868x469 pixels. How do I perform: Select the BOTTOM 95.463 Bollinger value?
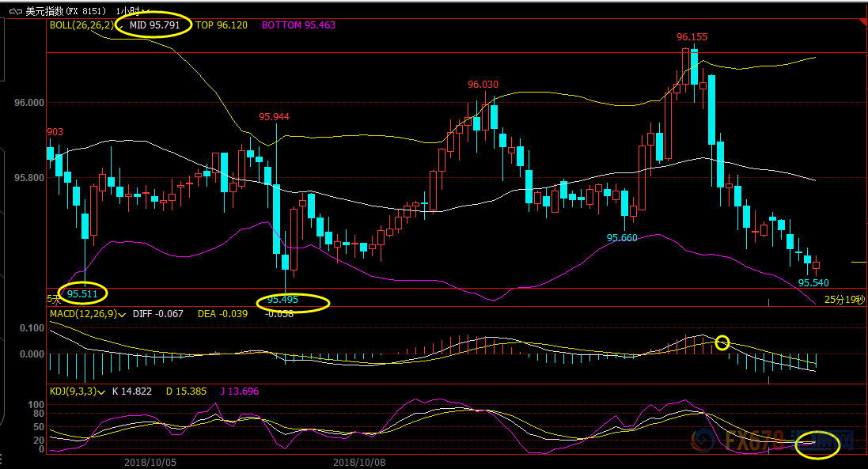(298, 25)
